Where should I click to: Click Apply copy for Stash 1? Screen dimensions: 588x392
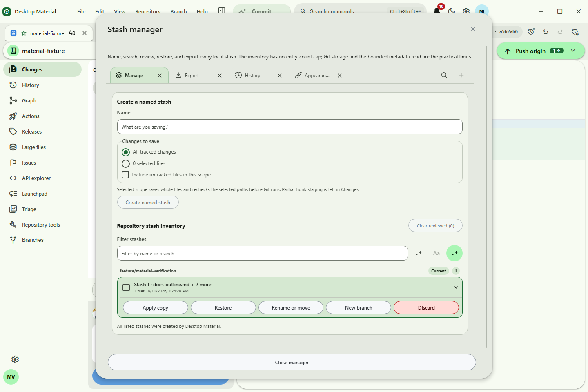[155, 307]
